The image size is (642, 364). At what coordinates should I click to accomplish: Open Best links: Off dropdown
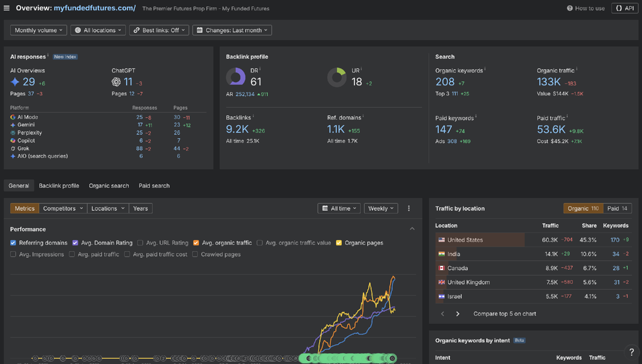point(159,30)
